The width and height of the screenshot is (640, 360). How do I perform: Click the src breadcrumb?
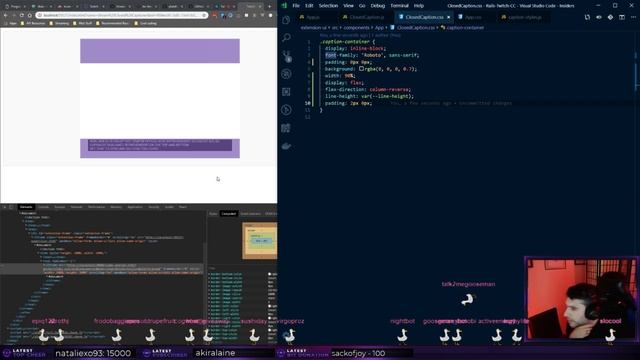coord(335,28)
